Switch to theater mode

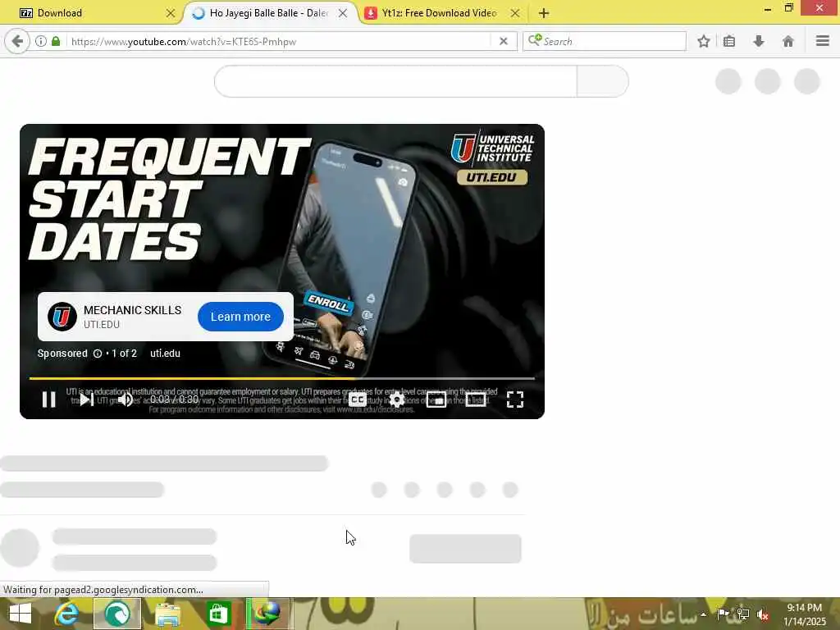(x=476, y=399)
